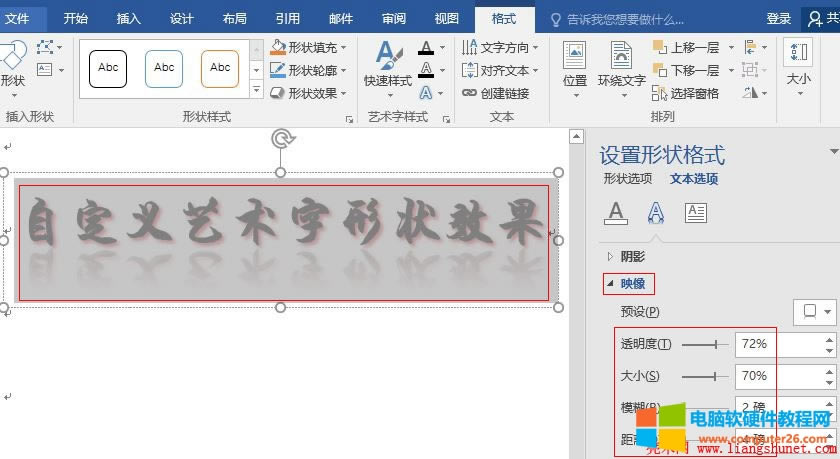Click the rotation handle above the text box
Image resolution: width=840 pixels, height=459 pixels.
coord(281,139)
